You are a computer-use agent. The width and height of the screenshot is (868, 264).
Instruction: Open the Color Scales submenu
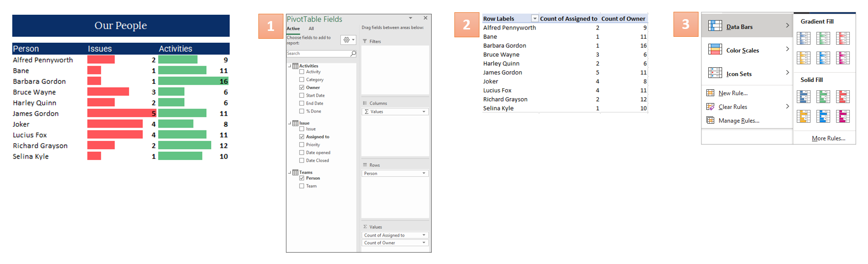click(x=787, y=49)
